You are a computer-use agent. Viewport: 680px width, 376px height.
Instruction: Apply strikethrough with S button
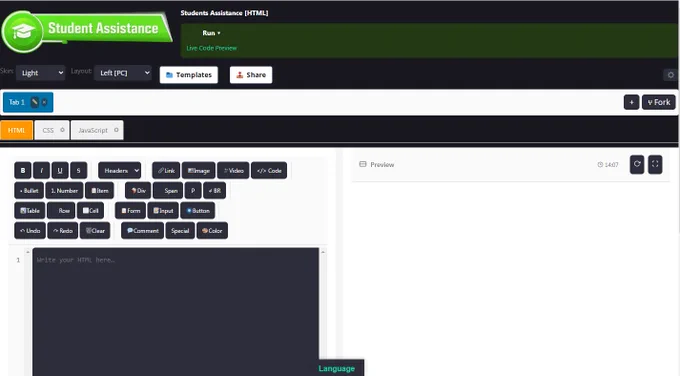[78, 170]
